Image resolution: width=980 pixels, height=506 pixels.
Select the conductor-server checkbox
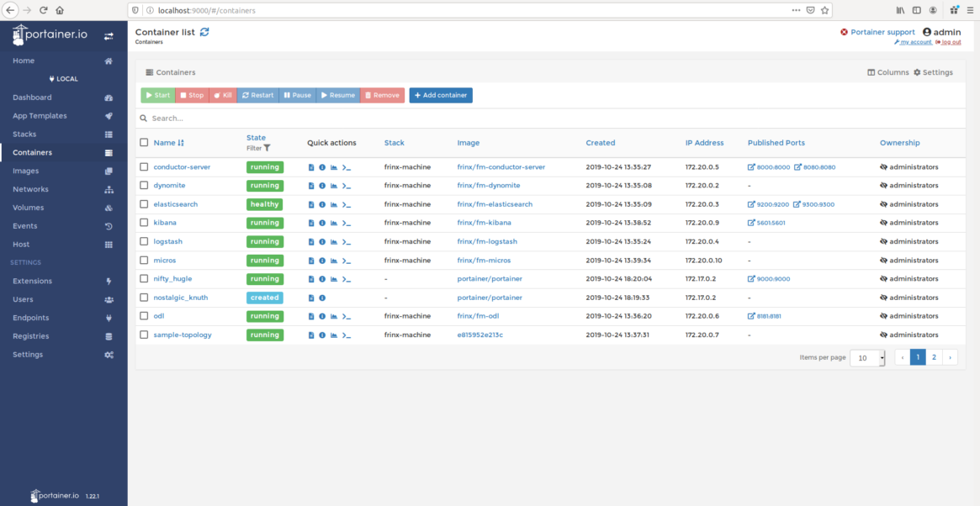point(144,167)
